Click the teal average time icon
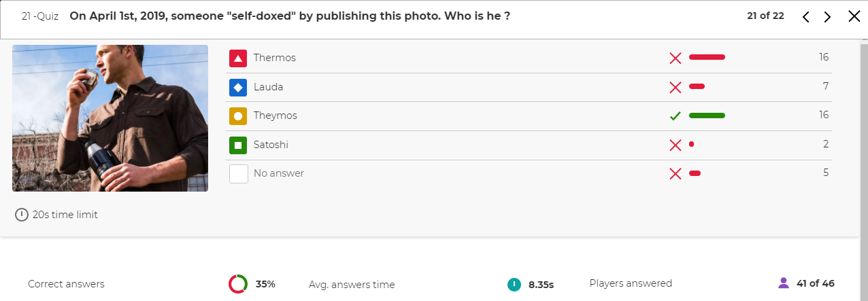Image resolution: width=868 pixels, height=301 pixels. [514, 284]
